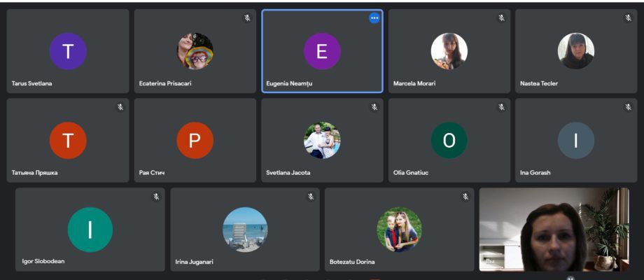The height and width of the screenshot is (280, 644).
Task: Click Eugenia Neamțu's purple E avatar
Action: pos(322,51)
